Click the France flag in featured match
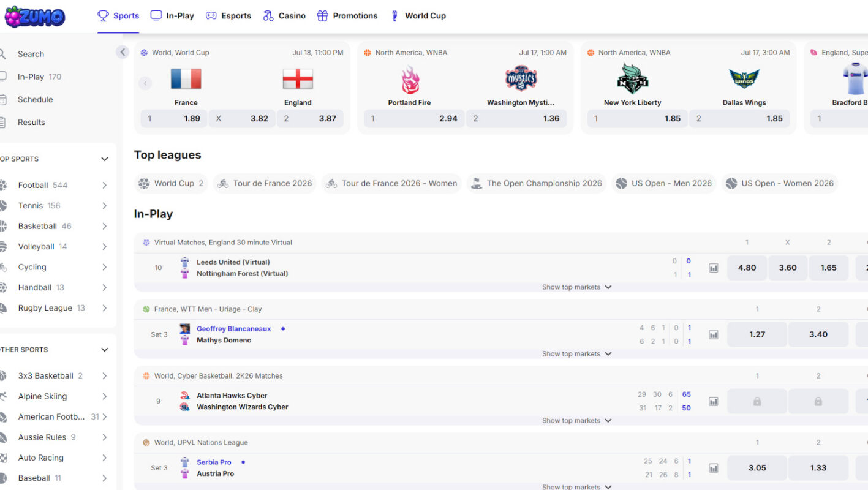 [186, 79]
